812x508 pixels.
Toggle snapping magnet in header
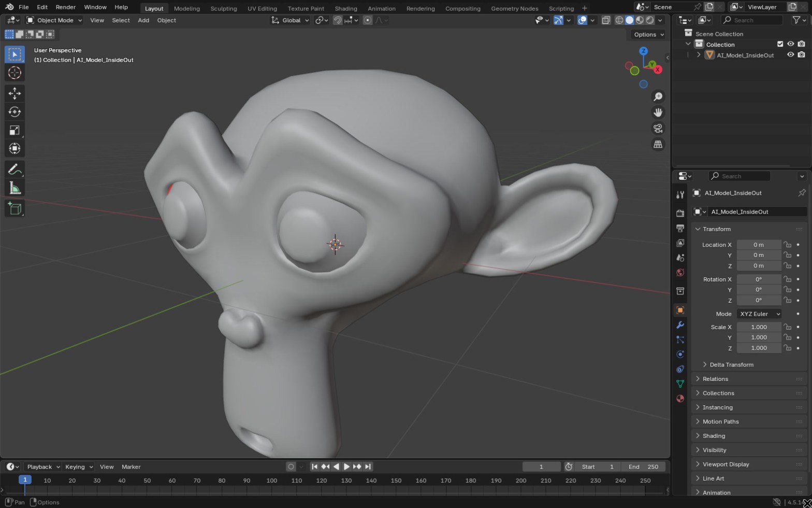[x=338, y=20]
